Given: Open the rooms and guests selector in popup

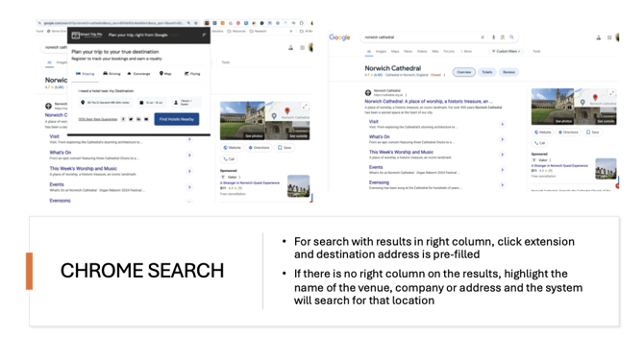Looking at the screenshot, I should (186, 102).
